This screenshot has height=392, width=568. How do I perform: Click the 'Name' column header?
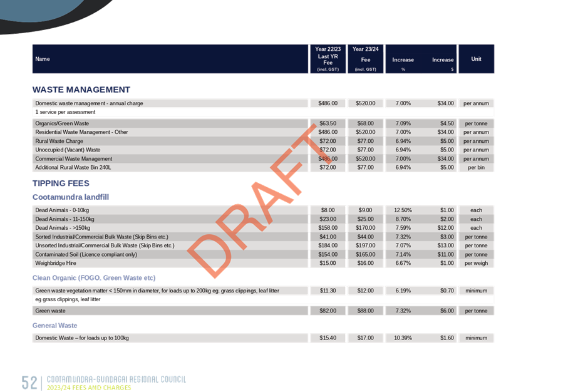click(x=43, y=59)
